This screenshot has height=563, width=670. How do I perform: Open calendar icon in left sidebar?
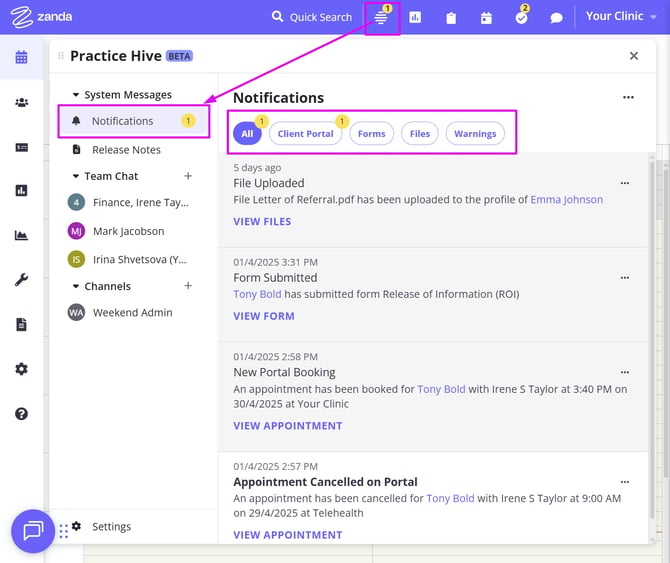21,57
